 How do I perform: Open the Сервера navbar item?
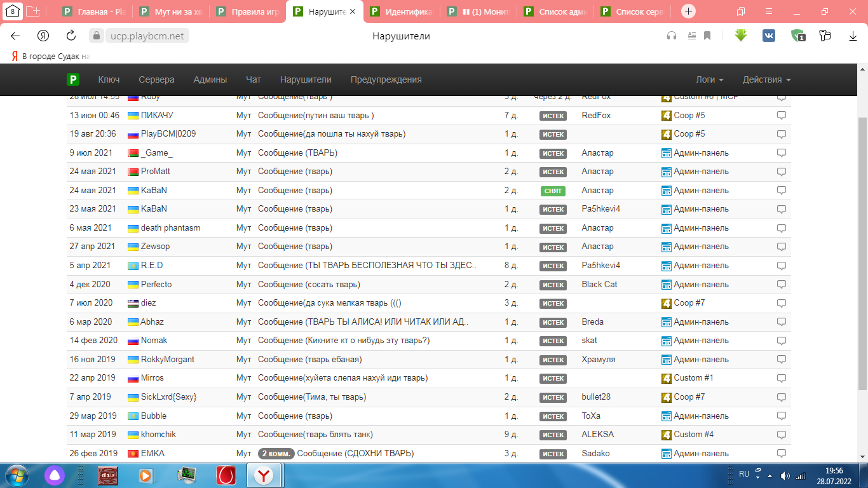tap(156, 79)
